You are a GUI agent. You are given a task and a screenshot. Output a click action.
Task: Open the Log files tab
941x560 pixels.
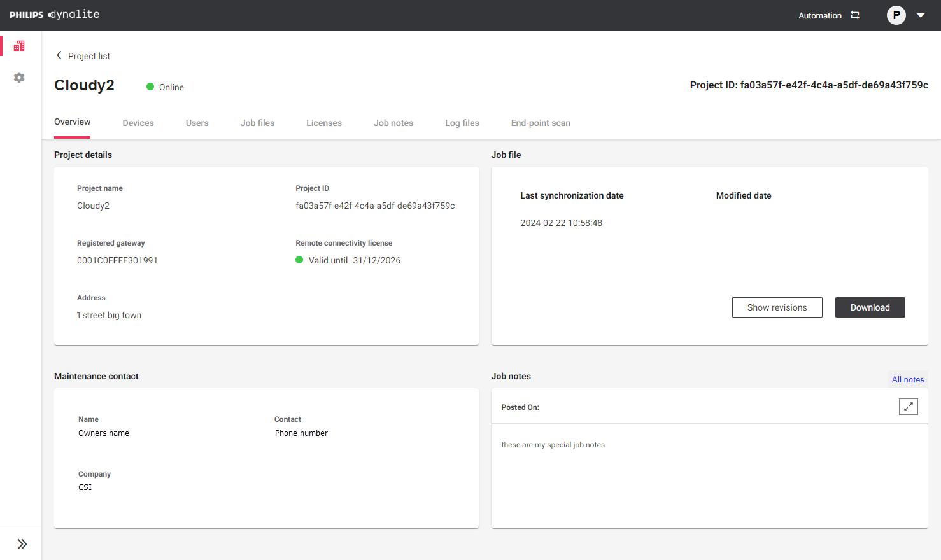point(462,123)
